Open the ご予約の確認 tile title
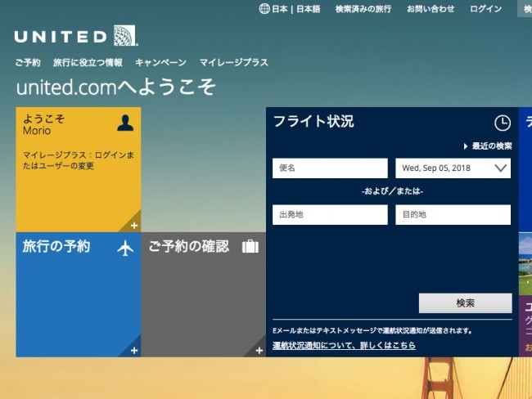Viewport: 532px width, 399px height. (x=189, y=246)
